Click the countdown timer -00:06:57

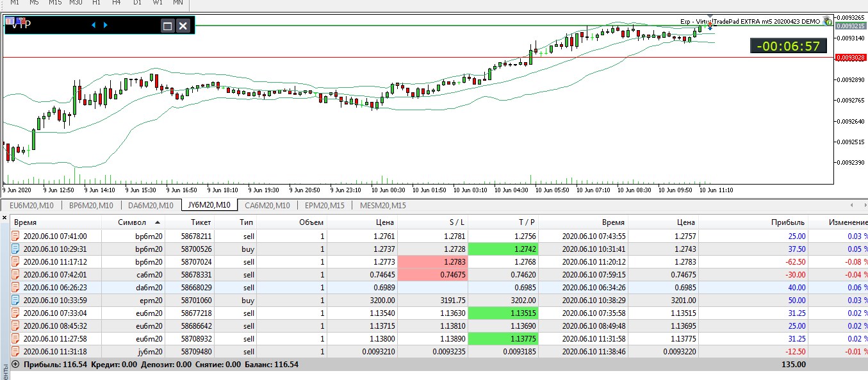point(788,45)
